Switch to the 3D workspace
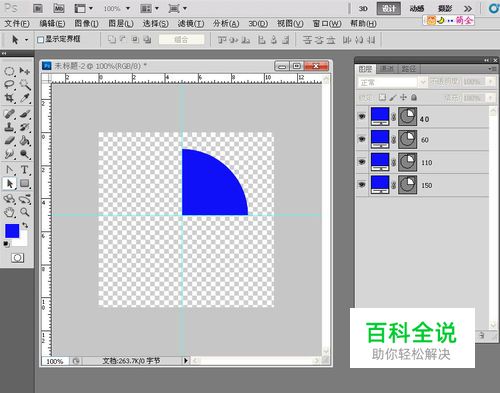The image size is (500, 393). click(x=363, y=9)
